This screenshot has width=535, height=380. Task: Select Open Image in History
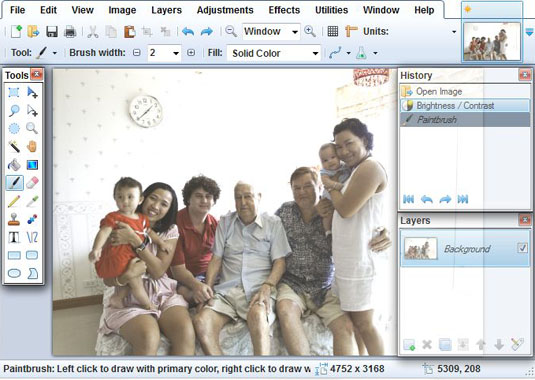[465, 91]
